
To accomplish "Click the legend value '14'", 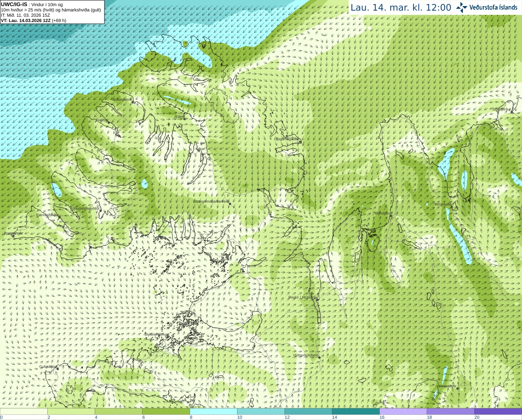I will 334,417.
